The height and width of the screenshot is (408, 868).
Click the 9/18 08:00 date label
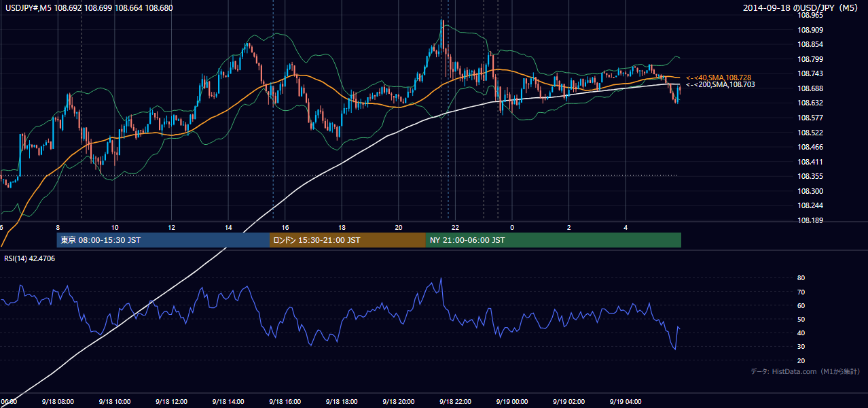(57, 401)
